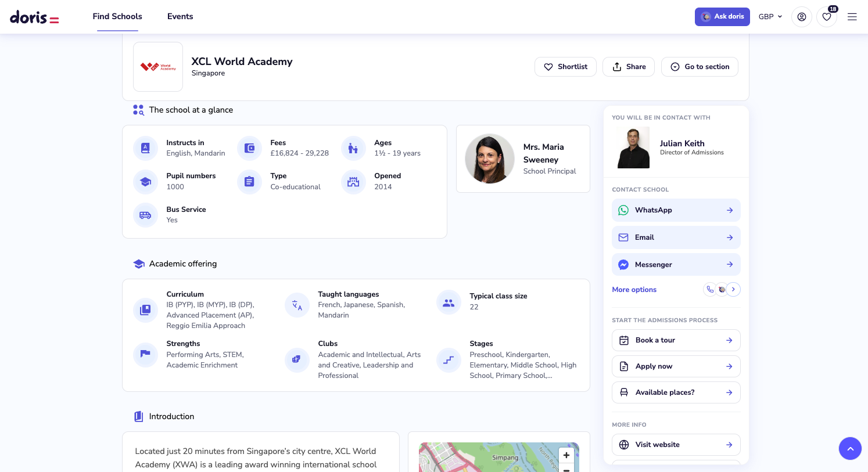Image resolution: width=868 pixels, height=472 pixels.
Task: Click the Introduction heading icon
Action: point(139,416)
